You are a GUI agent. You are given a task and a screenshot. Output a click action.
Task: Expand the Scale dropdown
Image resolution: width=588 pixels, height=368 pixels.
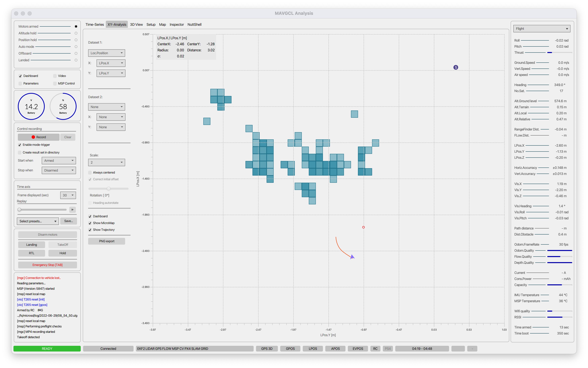[x=106, y=162]
